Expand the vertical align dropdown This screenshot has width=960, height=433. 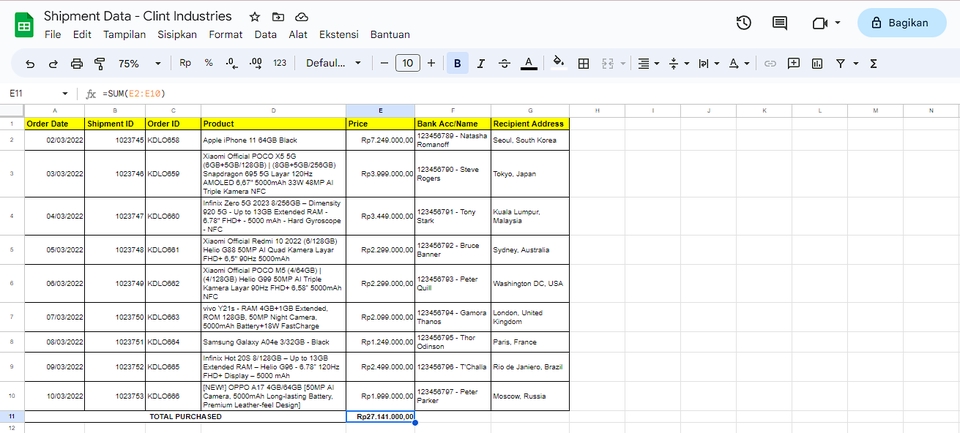686,64
